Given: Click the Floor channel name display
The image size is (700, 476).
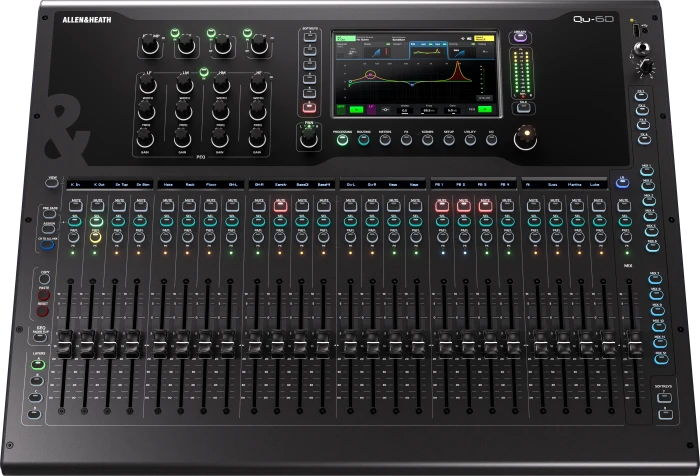Looking at the screenshot, I should coord(211,184).
